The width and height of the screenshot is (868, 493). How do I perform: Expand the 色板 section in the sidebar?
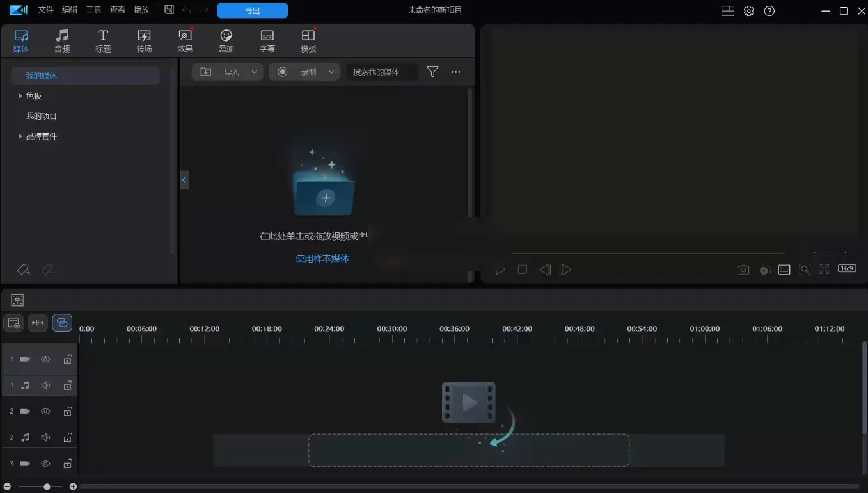(20, 95)
